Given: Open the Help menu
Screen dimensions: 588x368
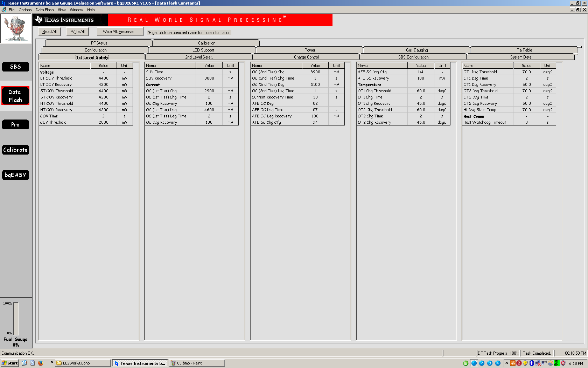Looking at the screenshot, I should [x=91, y=10].
